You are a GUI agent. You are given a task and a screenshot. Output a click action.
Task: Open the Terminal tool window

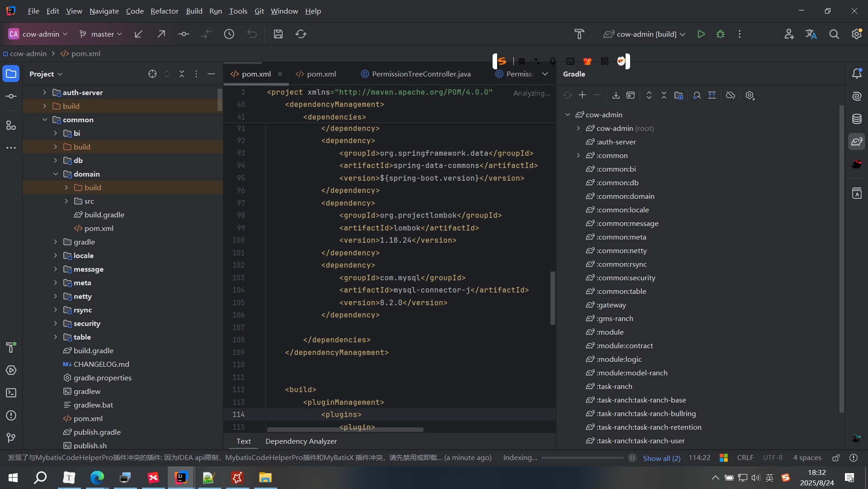[x=11, y=393]
